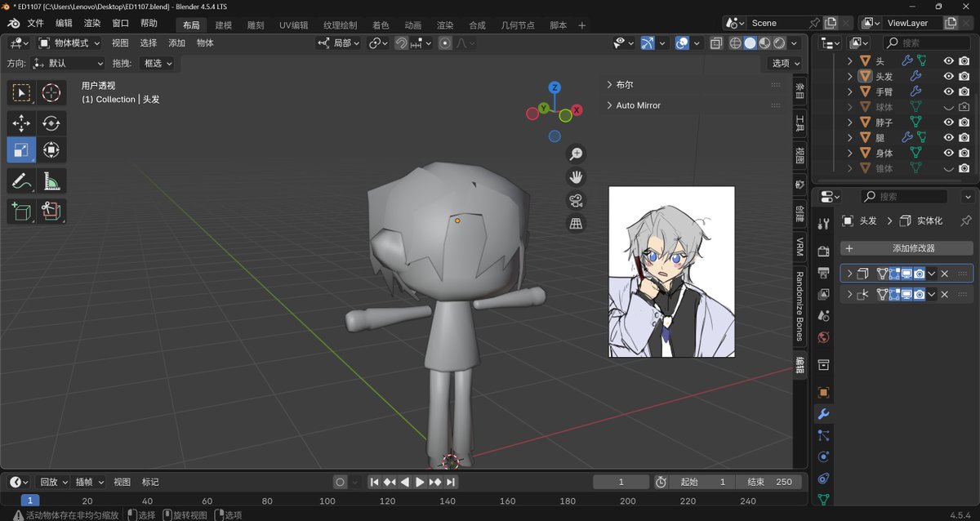
Task: Open the Particles properties tab
Action: 823,436
